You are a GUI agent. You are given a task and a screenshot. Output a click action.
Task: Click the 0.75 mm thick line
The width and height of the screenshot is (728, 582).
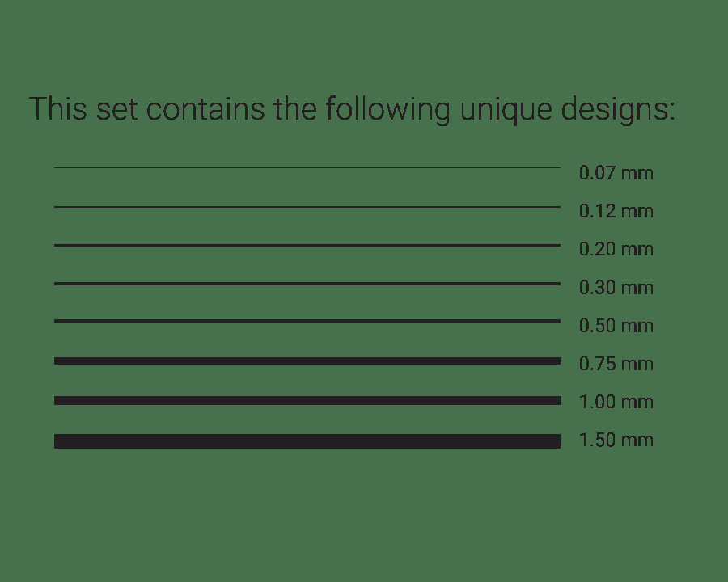(x=307, y=361)
